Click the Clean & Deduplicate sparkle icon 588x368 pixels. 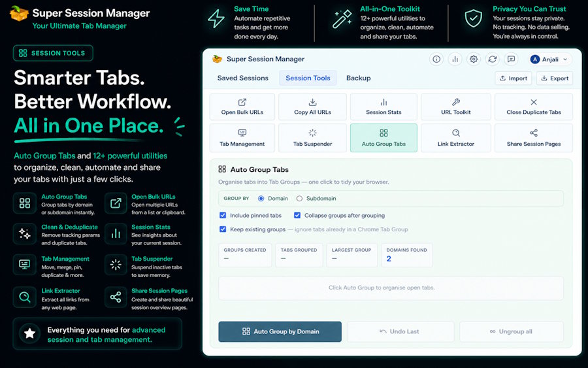click(x=25, y=234)
